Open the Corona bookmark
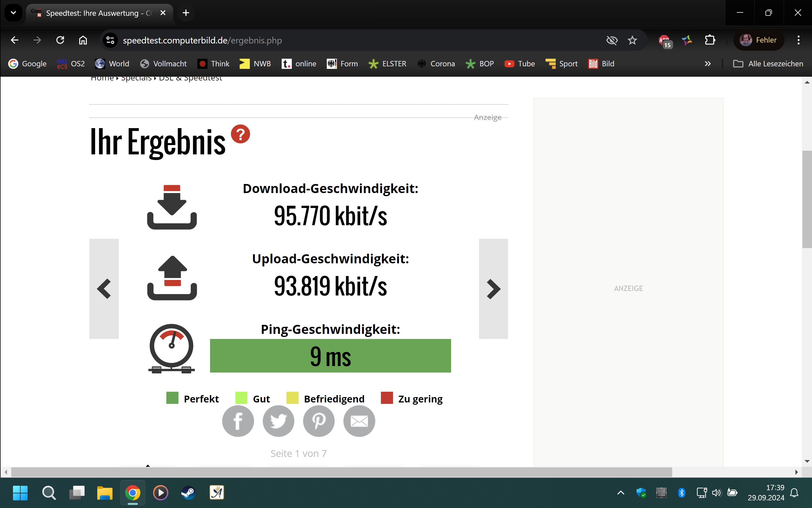 tap(436, 63)
